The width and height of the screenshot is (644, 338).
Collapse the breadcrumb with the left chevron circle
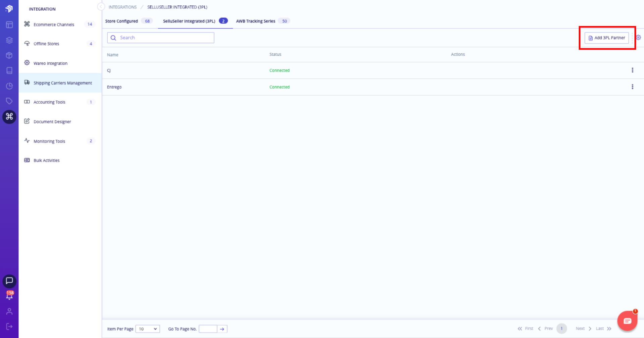pyautogui.click(x=101, y=6)
